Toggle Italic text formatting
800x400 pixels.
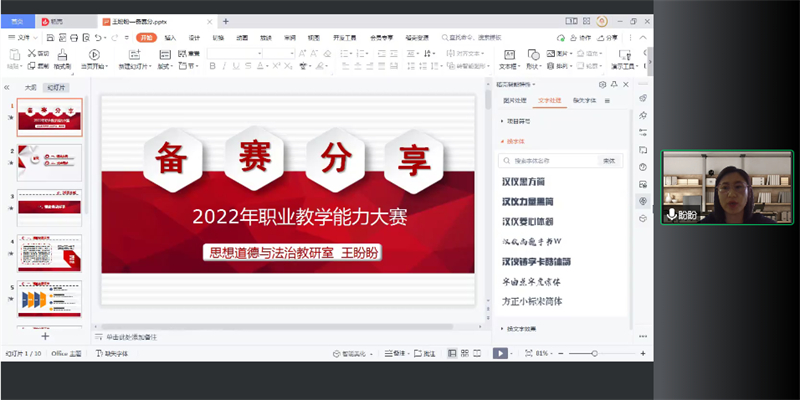(x=225, y=67)
